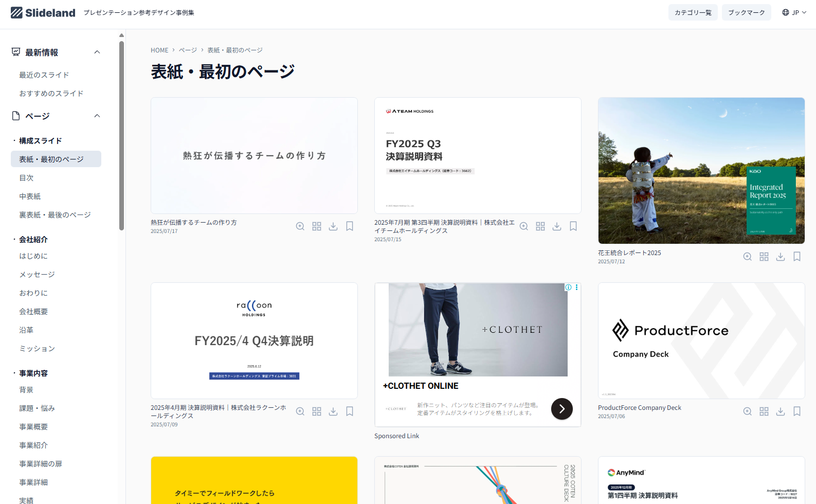Open 2025 COTEN Culture Deck thumbnail
This screenshot has width=816, height=504.
pyautogui.click(x=478, y=480)
